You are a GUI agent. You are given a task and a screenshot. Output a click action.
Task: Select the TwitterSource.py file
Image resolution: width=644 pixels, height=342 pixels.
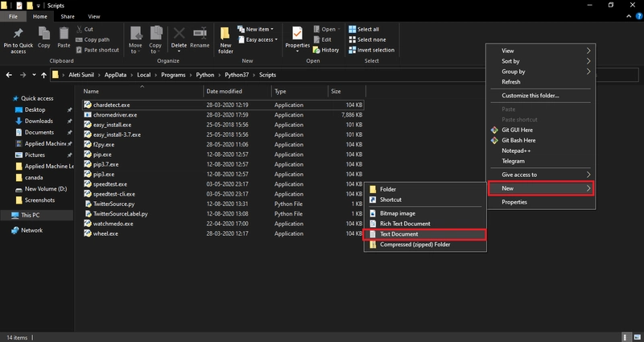point(223,204)
